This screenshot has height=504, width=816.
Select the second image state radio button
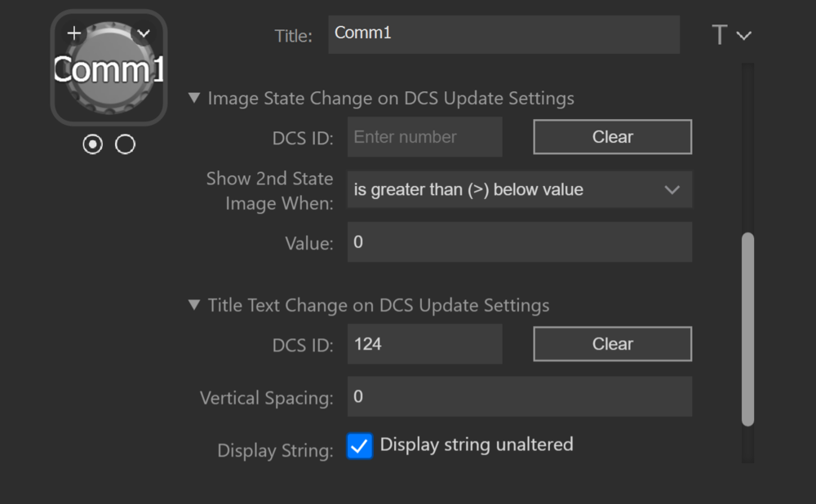[125, 144]
